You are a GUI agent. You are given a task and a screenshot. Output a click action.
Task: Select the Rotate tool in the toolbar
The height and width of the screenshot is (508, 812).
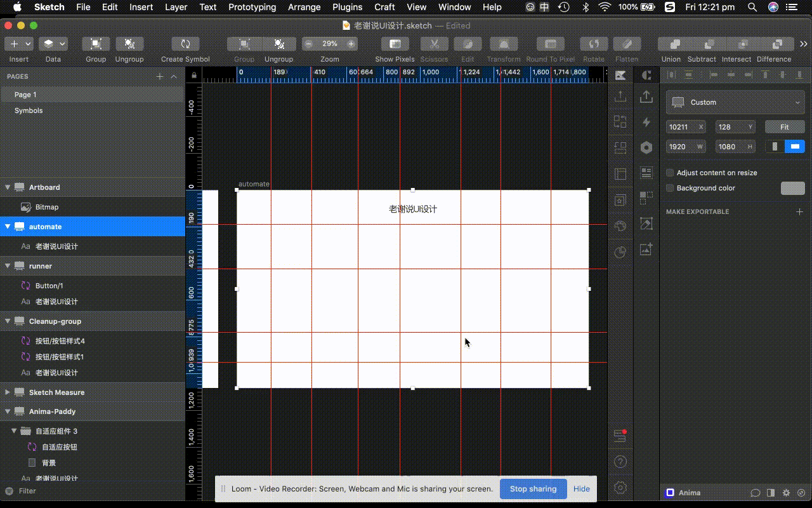[x=594, y=44]
